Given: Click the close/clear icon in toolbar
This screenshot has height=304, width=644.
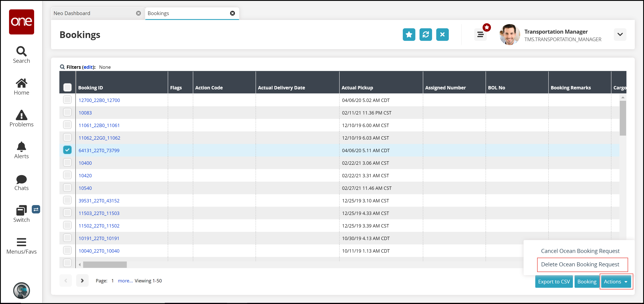Looking at the screenshot, I should click(x=443, y=34).
